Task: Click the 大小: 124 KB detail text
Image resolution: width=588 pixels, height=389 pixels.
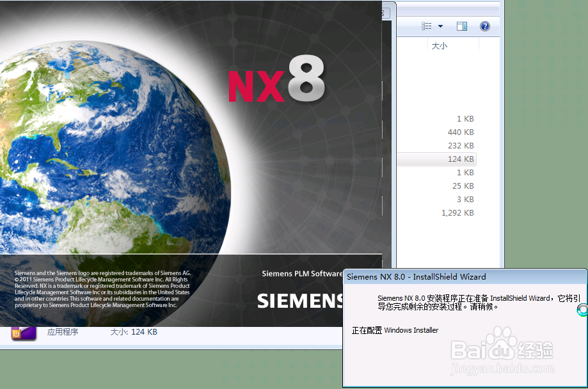Action: [x=134, y=331]
